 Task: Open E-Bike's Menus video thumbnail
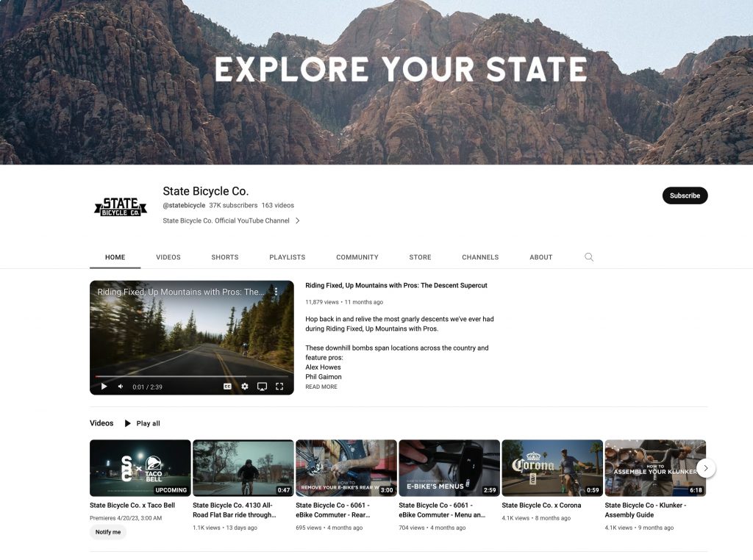449,468
